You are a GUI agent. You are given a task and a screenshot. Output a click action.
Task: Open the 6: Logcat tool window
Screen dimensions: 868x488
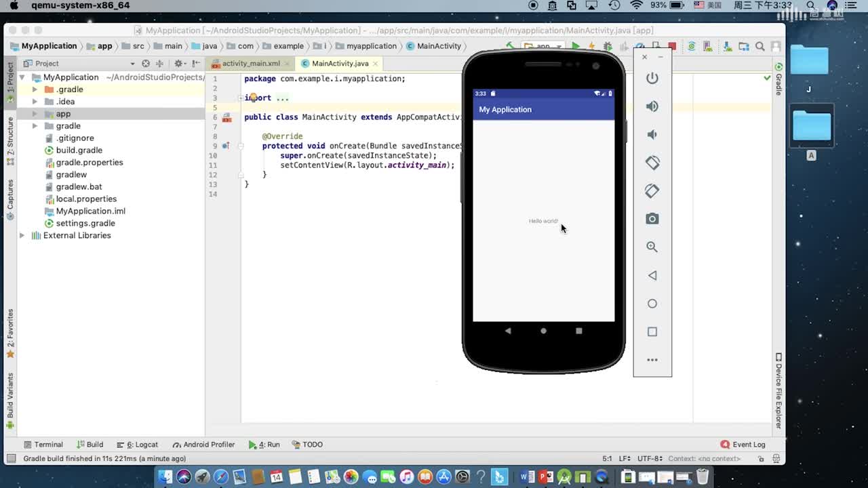(x=137, y=445)
